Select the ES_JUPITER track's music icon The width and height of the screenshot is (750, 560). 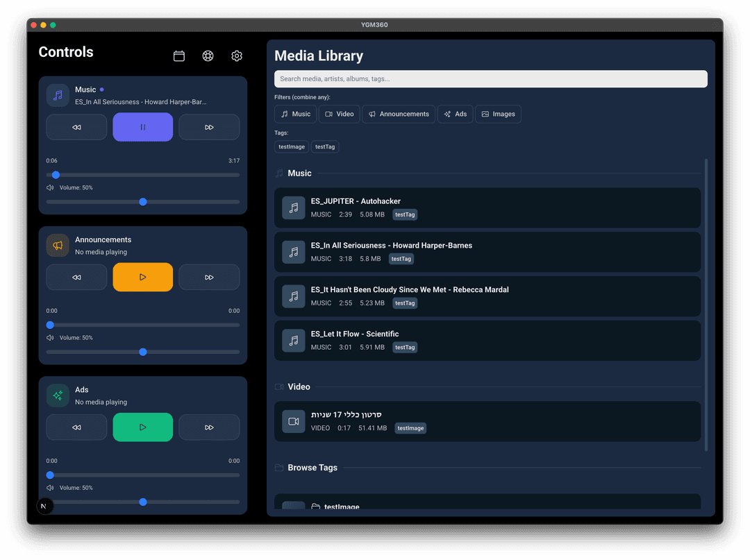point(293,207)
